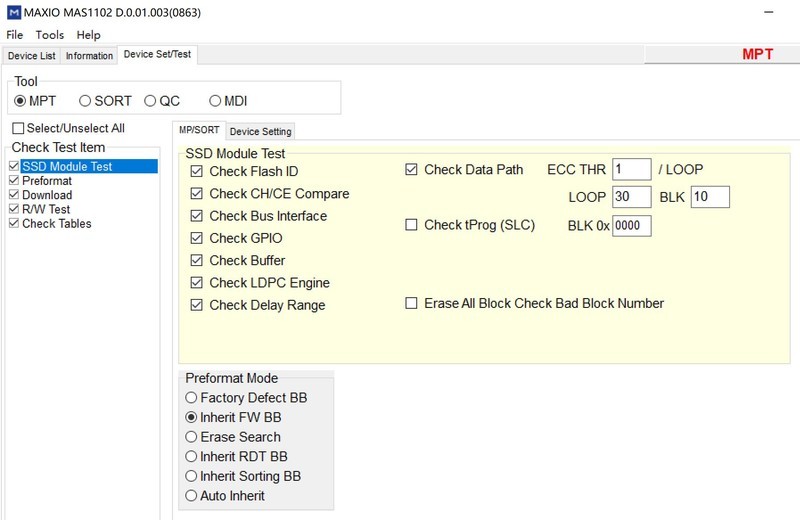800x520 pixels.
Task: Open the Help menu
Action: click(x=89, y=35)
